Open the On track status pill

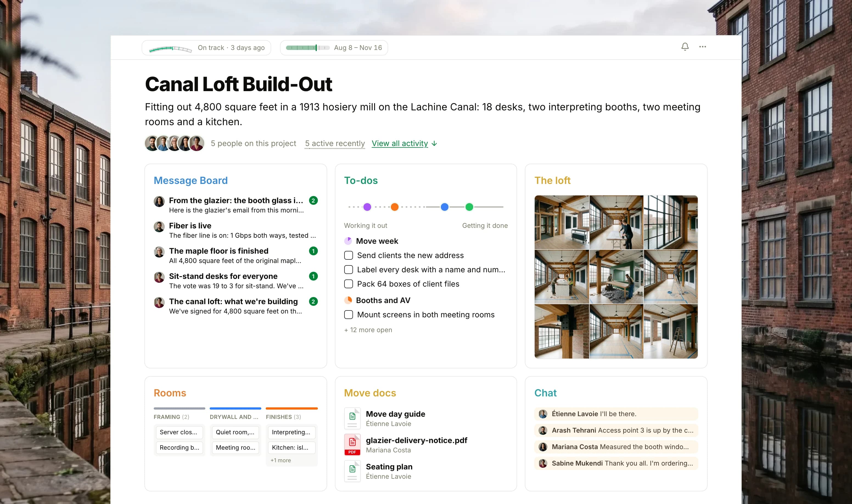pyautogui.click(x=206, y=47)
